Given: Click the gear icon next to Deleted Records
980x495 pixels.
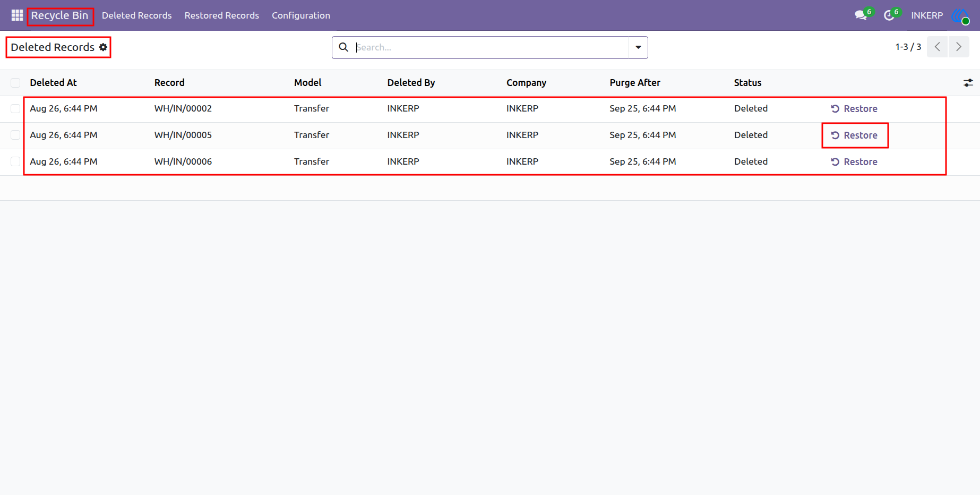Looking at the screenshot, I should click(x=104, y=47).
